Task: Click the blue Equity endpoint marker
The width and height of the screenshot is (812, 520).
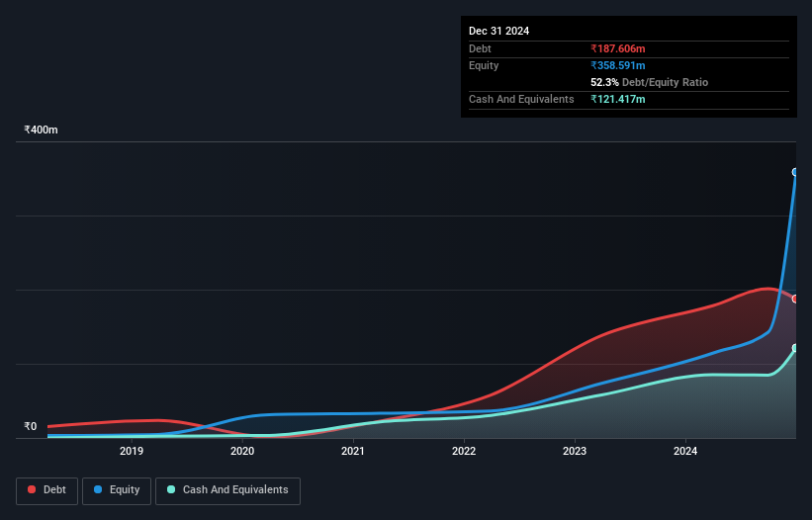Action: pos(795,172)
